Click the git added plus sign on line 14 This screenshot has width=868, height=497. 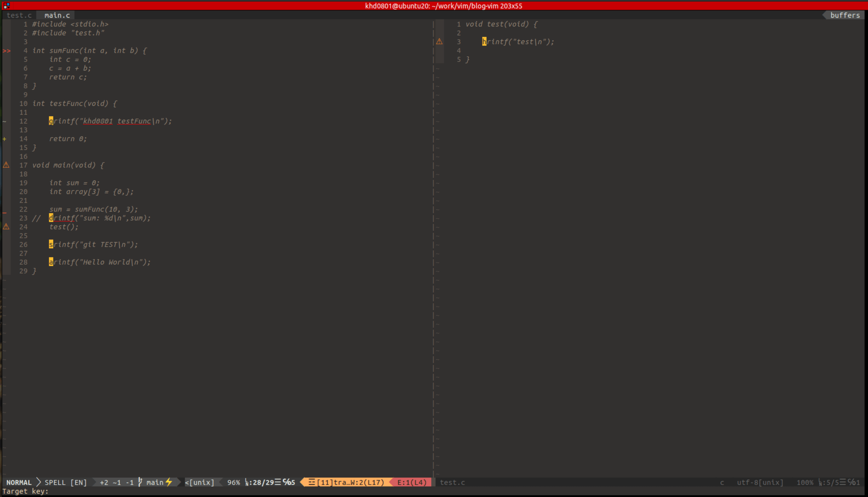(5, 139)
